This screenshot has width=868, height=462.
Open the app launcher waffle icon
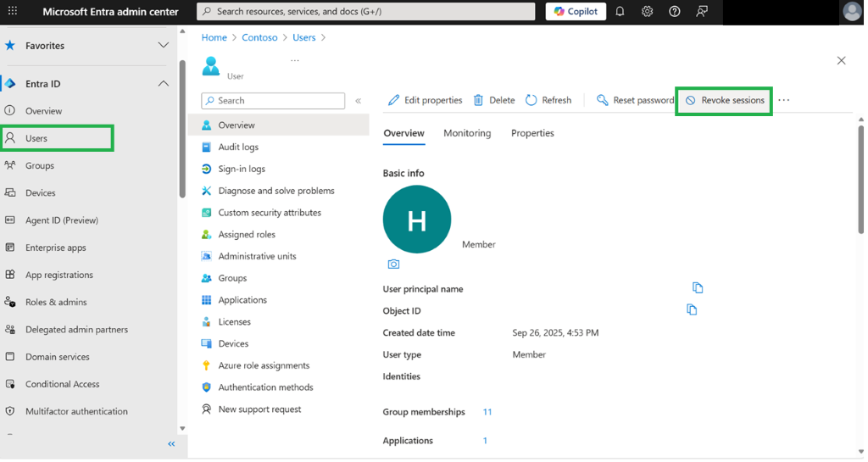coord(12,11)
